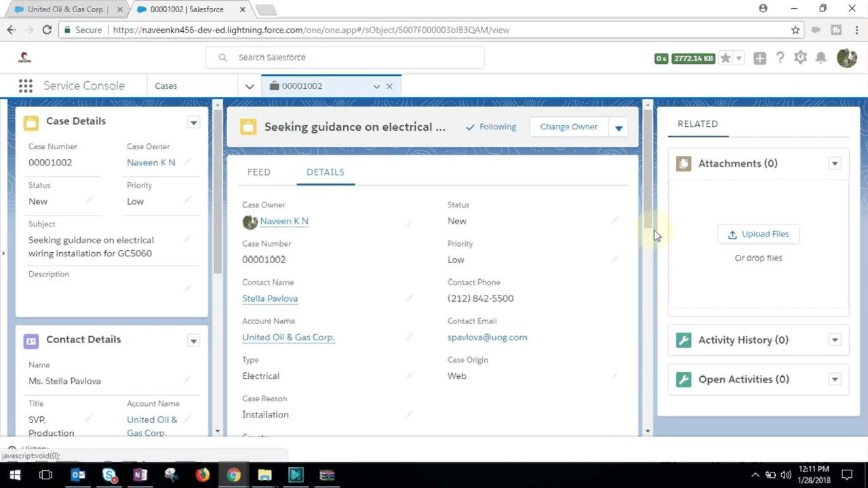Open Google Chrome from the taskbar
Image resolution: width=868 pixels, height=488 pixels.
233,475
